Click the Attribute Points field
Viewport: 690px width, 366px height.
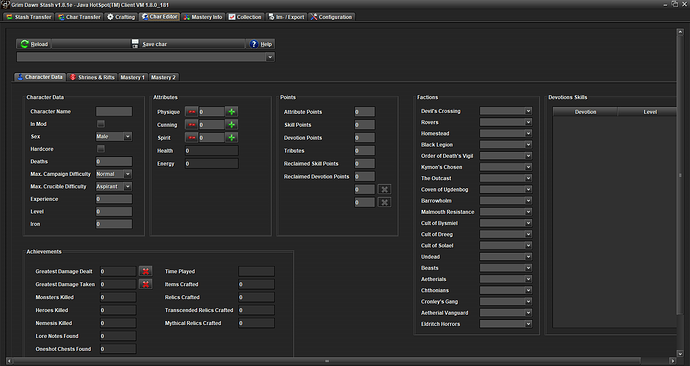(x=365, y=112)
